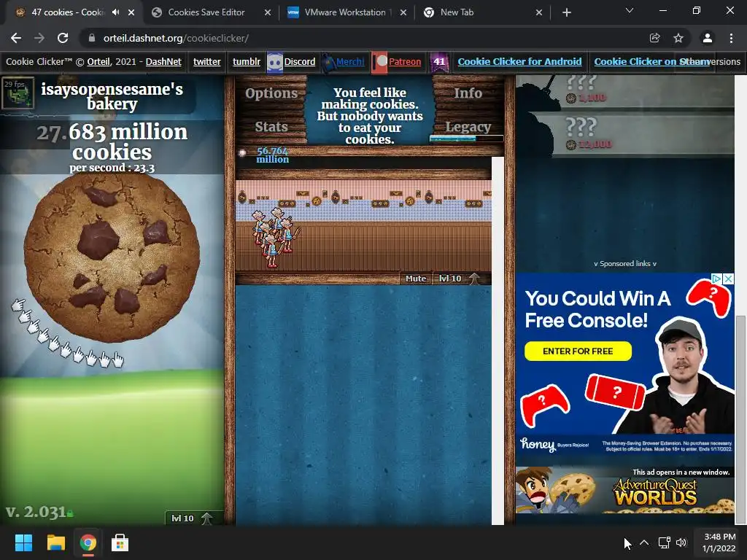
Task: Open network status tray icon
Action: click(x=664, y=542)
